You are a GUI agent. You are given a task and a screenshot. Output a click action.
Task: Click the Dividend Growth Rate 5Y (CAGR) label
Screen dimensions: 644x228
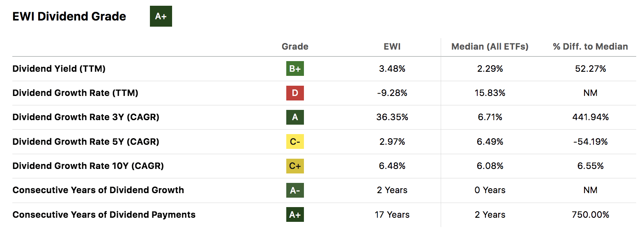point(86,141)
